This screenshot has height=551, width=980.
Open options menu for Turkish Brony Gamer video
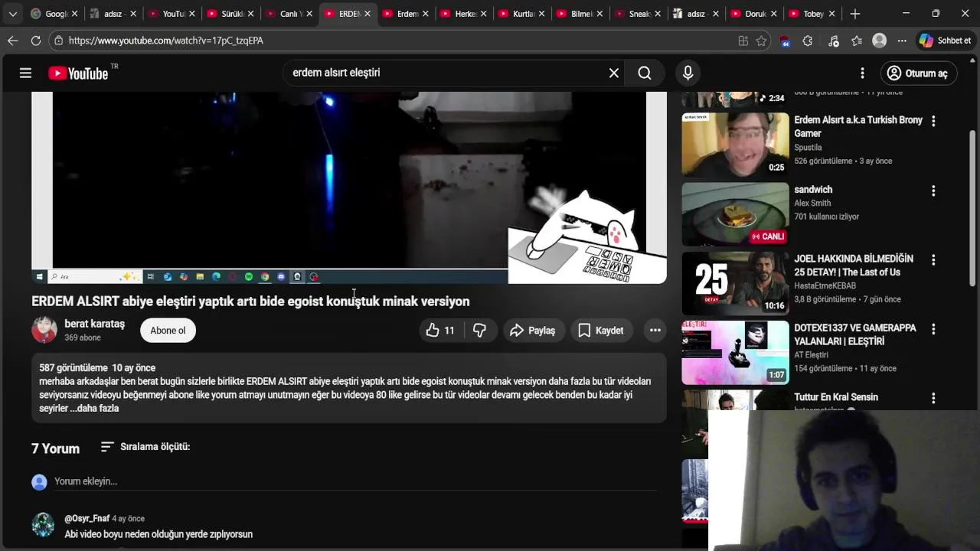(933, 121)
